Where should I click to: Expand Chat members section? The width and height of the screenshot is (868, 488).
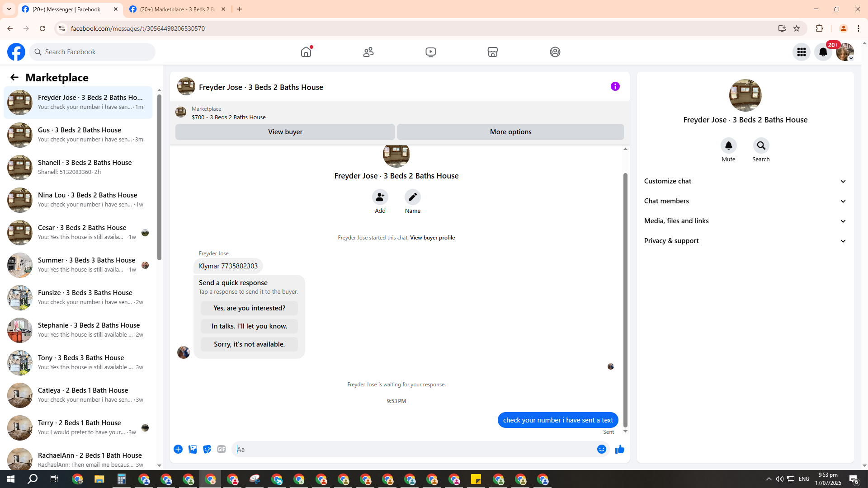click(745, 201)
